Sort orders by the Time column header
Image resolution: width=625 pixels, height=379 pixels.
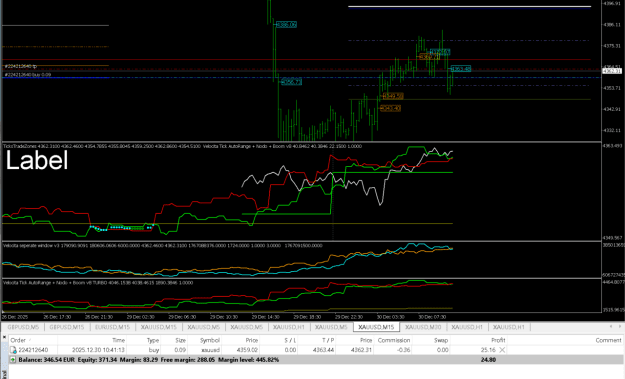118,340
